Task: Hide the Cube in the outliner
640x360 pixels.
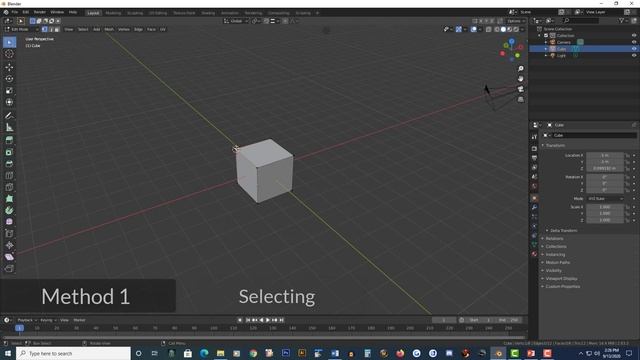Action: (634, 49)
